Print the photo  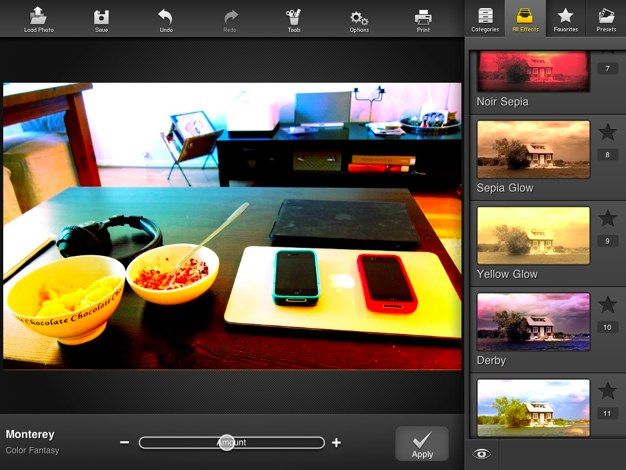[423, 20]
